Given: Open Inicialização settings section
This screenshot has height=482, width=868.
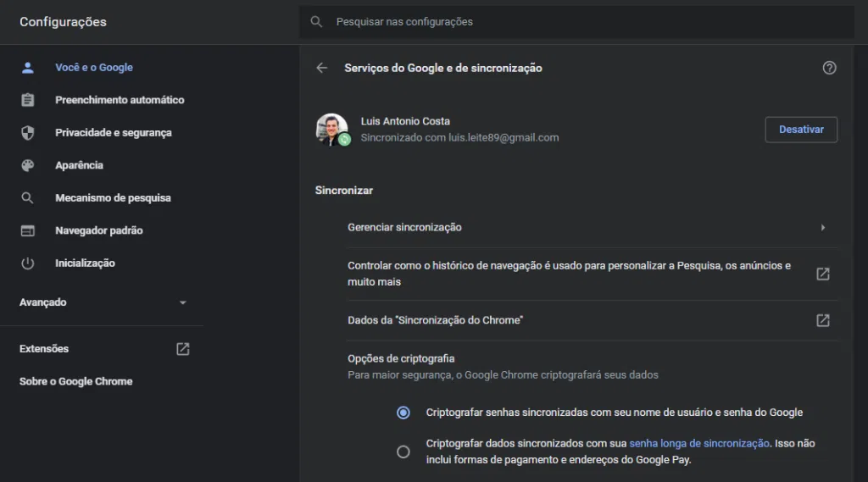Looking at the screenshot, I should tap(86, 263).
